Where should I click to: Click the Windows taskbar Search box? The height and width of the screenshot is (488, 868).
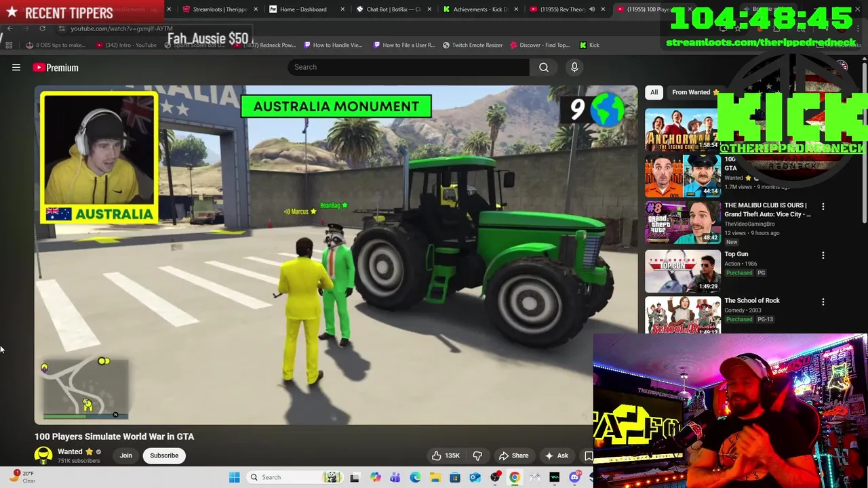295,477
